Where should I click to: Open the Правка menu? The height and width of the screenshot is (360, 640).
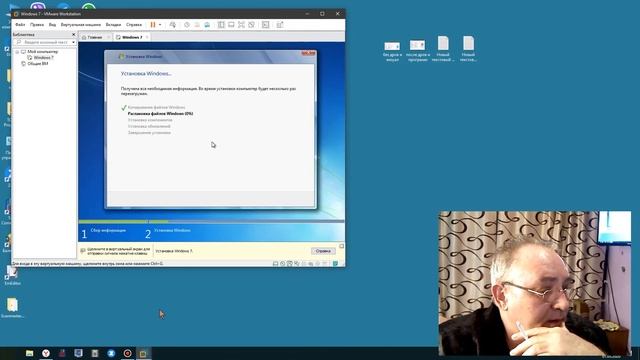(37, 25)
